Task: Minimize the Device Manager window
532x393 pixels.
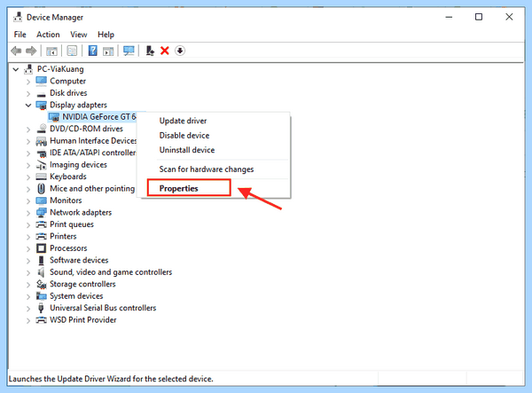Action: click(449, 17)
